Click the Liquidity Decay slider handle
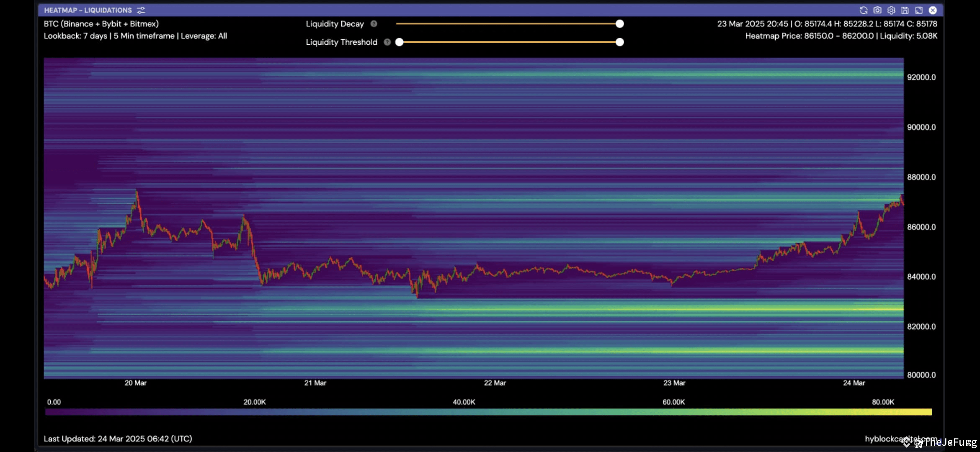Image resolution: width=980 pixels, height=452 pixels. (x=620, y=24)
